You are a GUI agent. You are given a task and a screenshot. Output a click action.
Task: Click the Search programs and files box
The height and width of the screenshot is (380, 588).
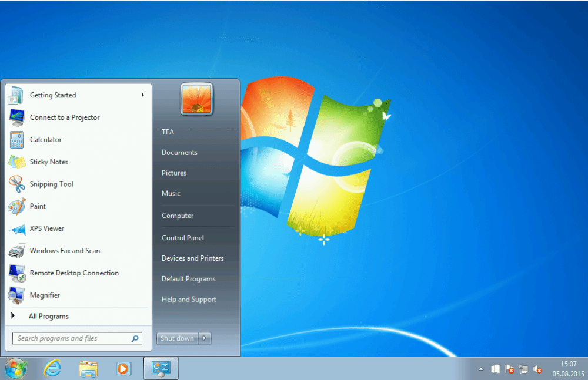[77, 338]
